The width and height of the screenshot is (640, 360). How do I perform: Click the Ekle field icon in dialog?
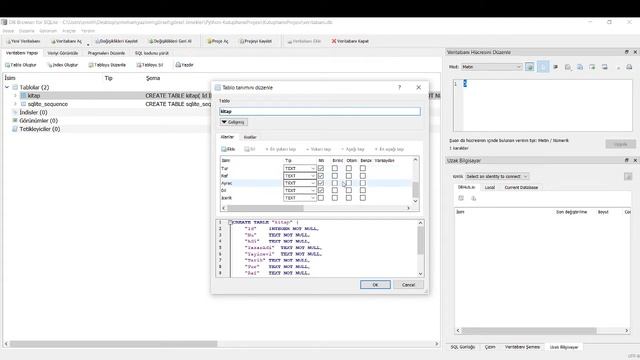228,149
